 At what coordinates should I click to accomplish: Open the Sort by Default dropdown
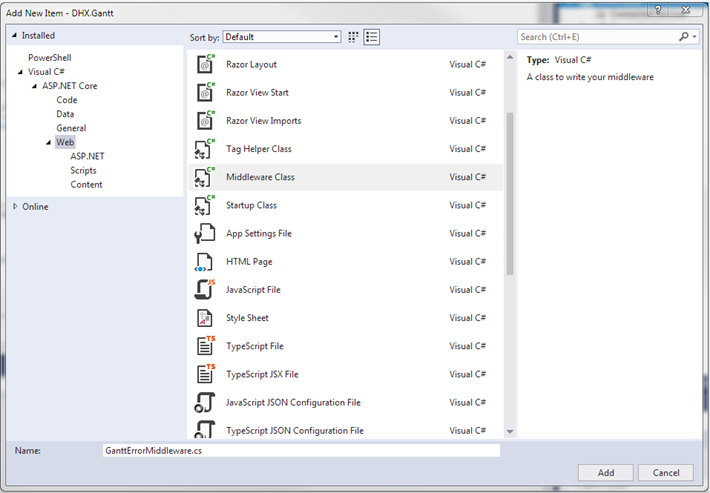point(281,37)
